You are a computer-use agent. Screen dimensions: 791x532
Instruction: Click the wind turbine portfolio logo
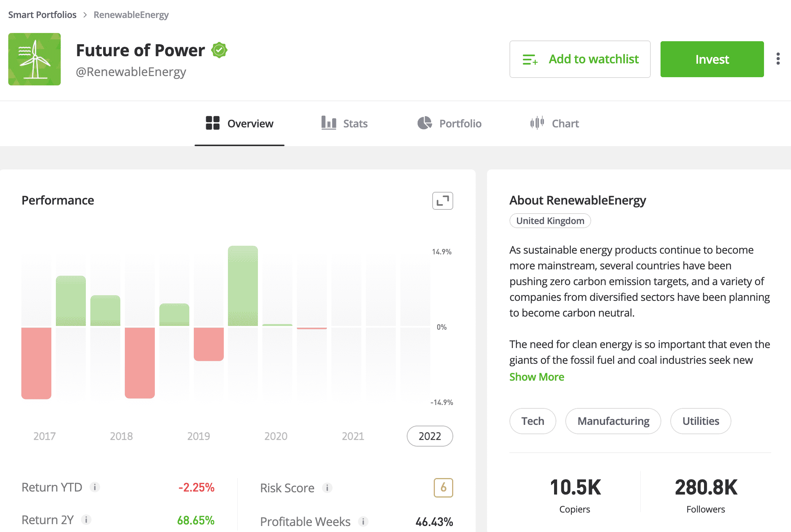click(34, 59)
